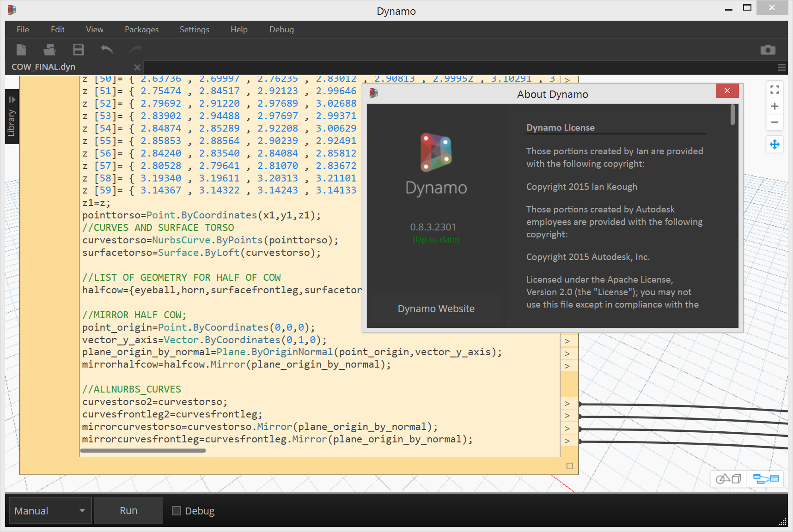793x532 pixels.
Task: Switch to the 3D geometry background view
Action: (728, 479)
